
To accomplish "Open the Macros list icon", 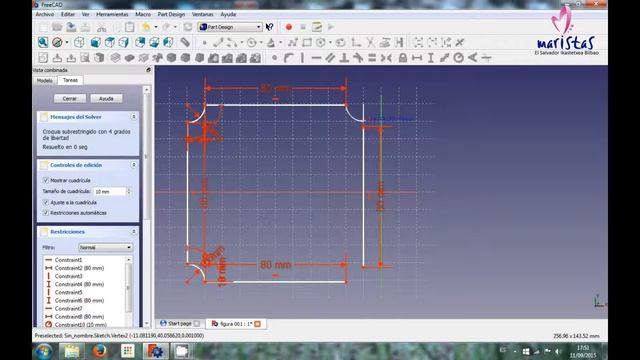I will pos(317,27).
